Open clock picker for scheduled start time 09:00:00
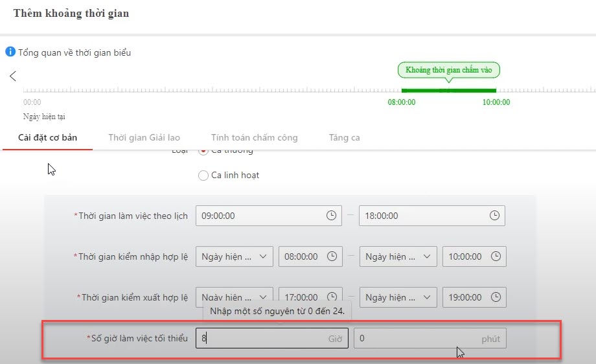596x364 pixels. point(331,216)
